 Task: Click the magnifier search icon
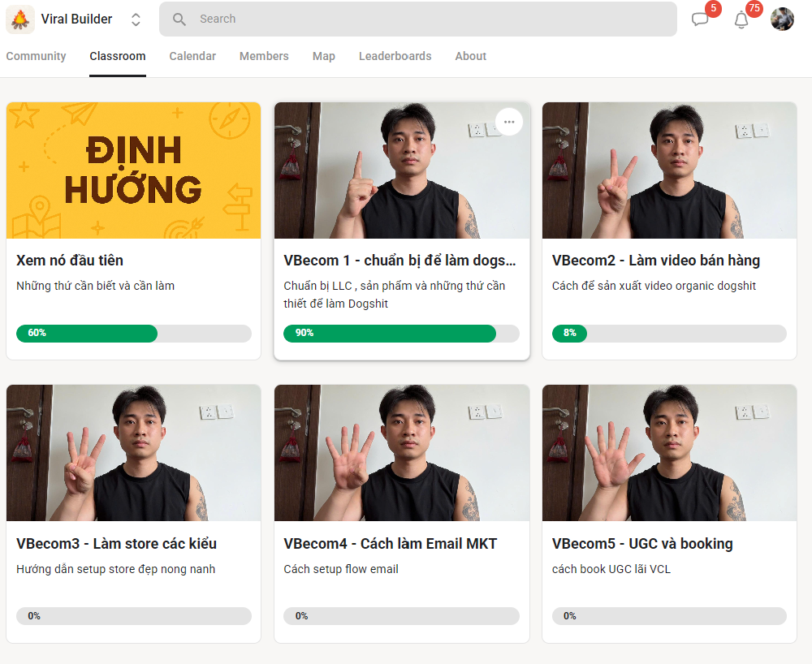point(179,19)
